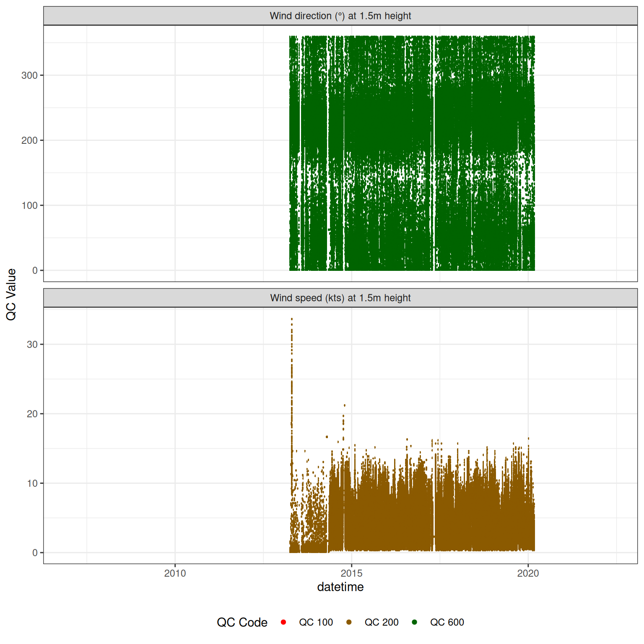
Task: Click the 2010 x-axis tick label
Action: click(175, 573)
